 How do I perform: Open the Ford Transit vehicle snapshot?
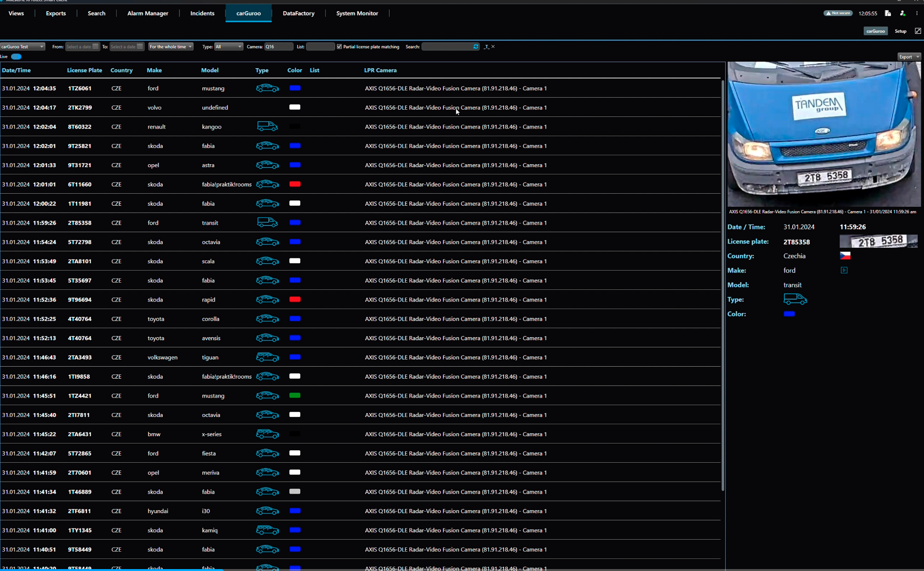(x=824, y=134)
